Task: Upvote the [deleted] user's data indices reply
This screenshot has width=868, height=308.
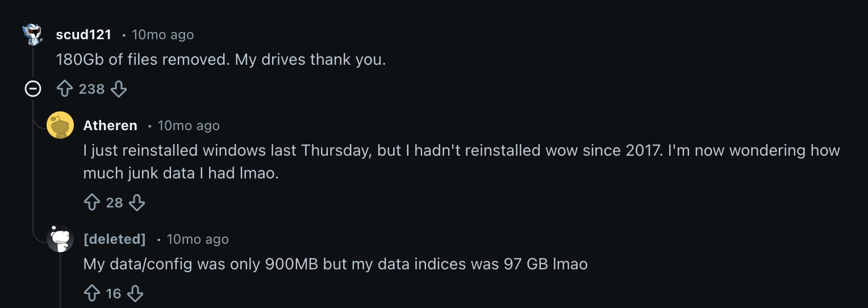Action: (x=92, y=293)
